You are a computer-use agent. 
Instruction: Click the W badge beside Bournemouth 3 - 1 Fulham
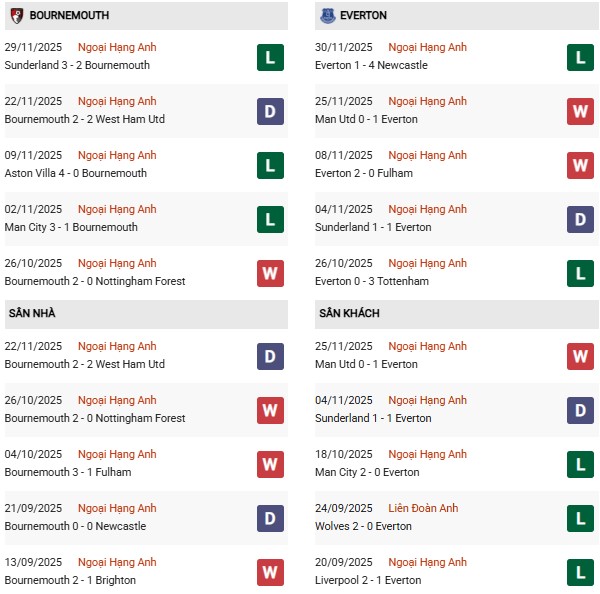[x=270, y=464]
